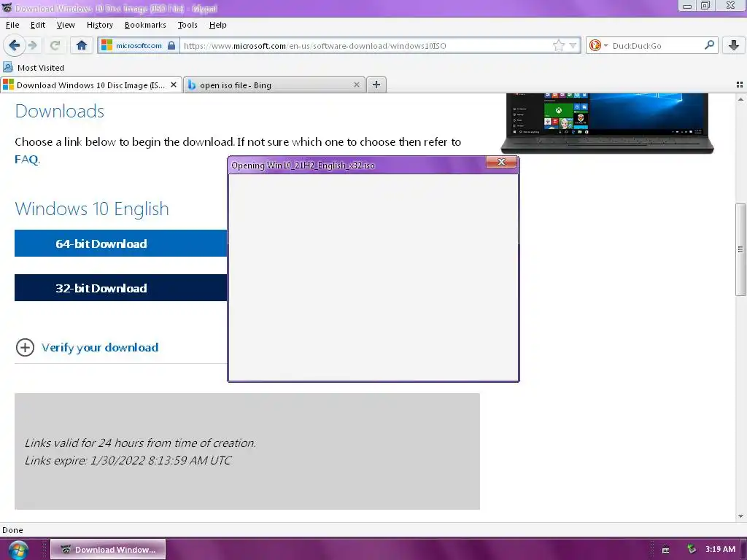
Task: Open the Help menu
Action: [x=217, y=25]
